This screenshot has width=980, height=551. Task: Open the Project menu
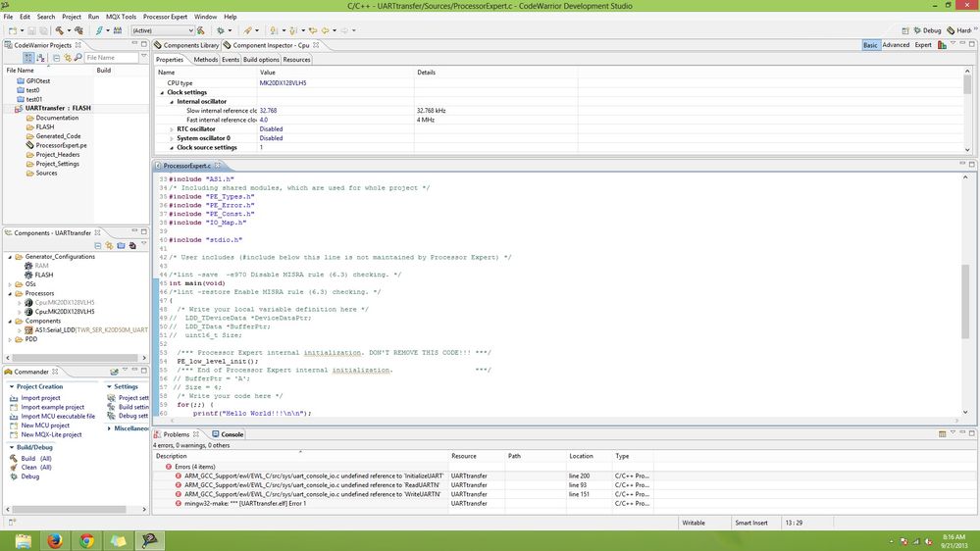72,17
